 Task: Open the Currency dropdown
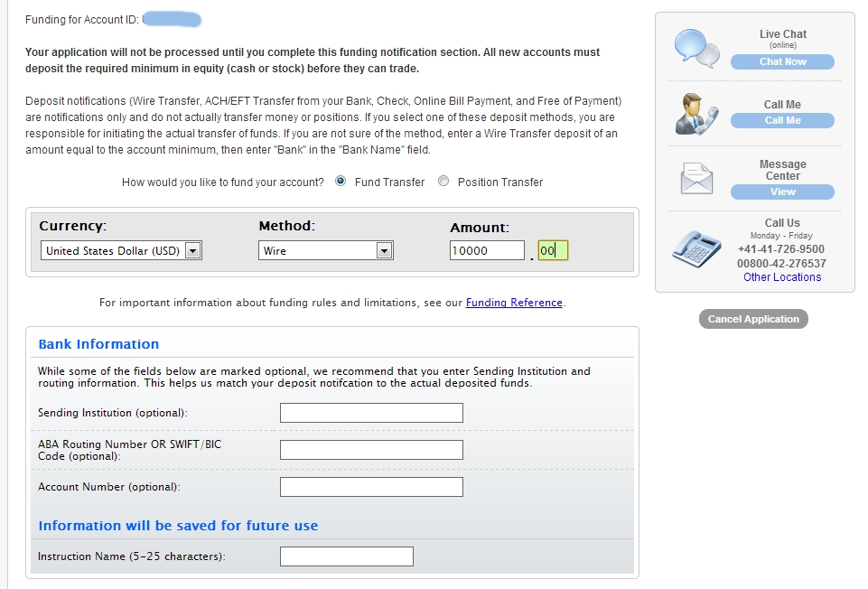click(x=121, y=251)
